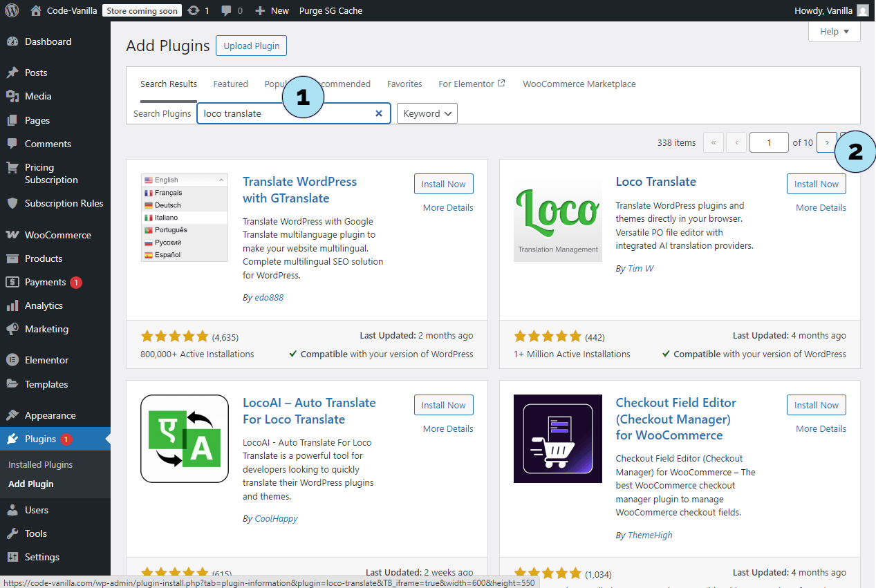Image resolution: width=876 pixels, height=588 pixels.
Task: Open Installed Plugins in sidebar
Action: [x=40, y=464]
